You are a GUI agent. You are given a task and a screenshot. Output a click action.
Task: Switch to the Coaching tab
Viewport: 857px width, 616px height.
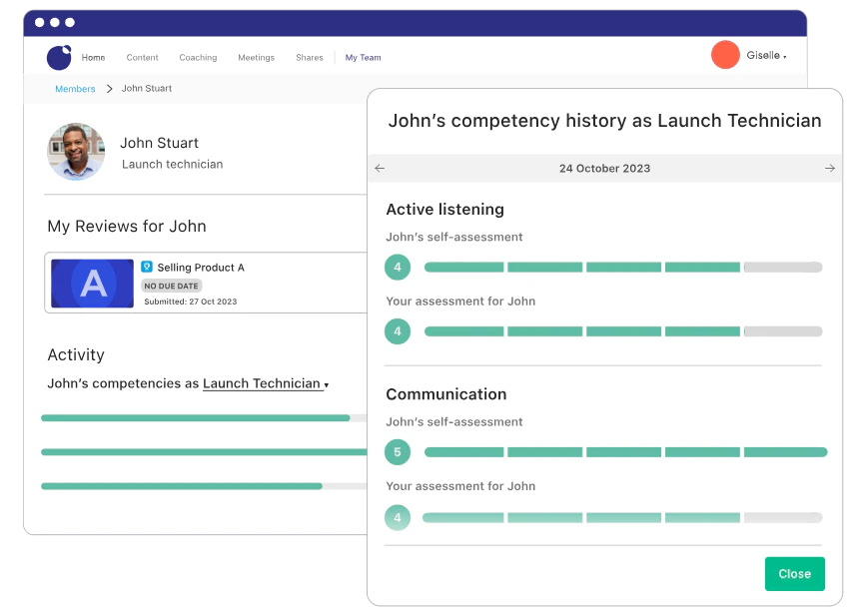[198, 57]
